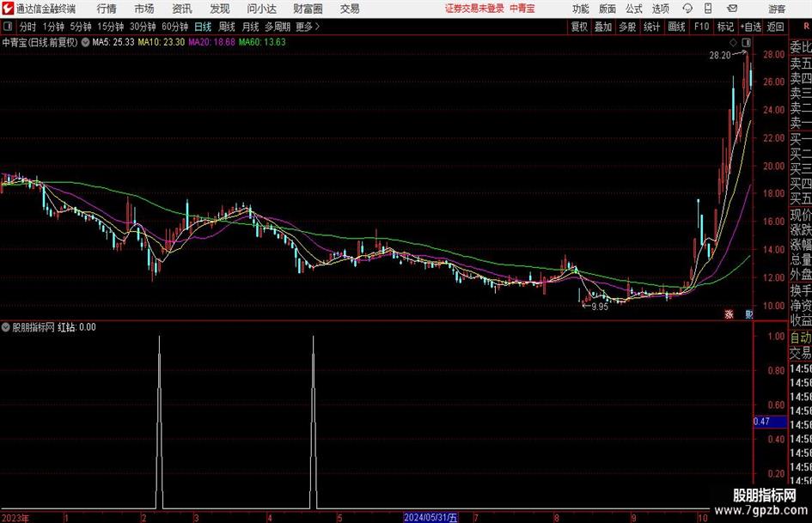Open the 资讯 menu

(x=182, y=9)
